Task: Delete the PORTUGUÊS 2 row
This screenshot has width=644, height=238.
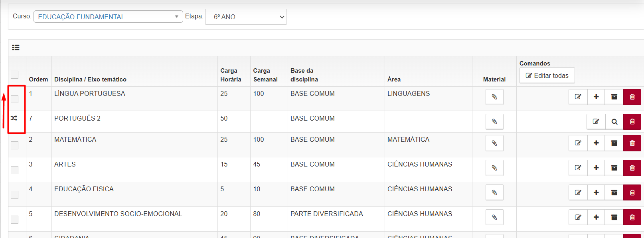Action: [x=632, y=122]
